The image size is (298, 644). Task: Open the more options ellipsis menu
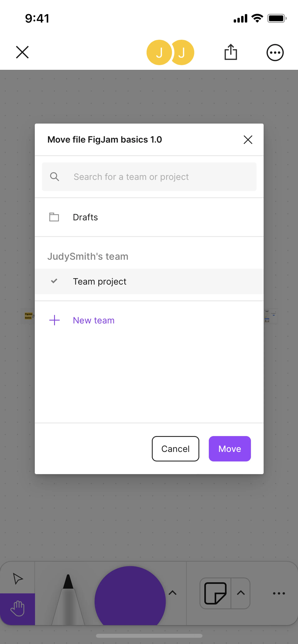tap(275, 53)
